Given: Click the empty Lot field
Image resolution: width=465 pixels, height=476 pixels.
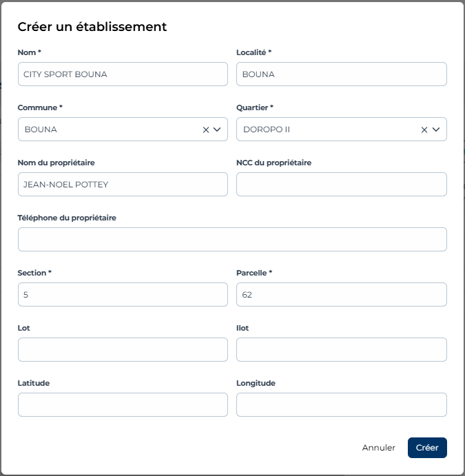Looking at the screenshot, I should 123,350.
